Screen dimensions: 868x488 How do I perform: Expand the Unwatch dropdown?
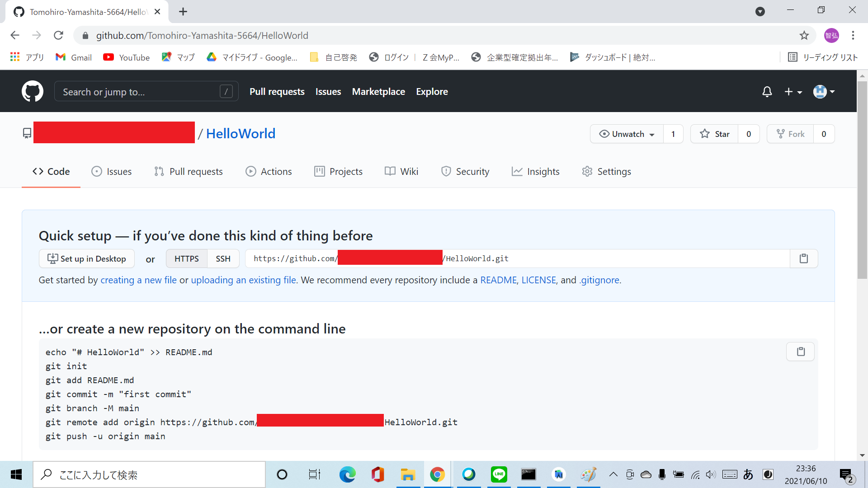click(627, 134)
